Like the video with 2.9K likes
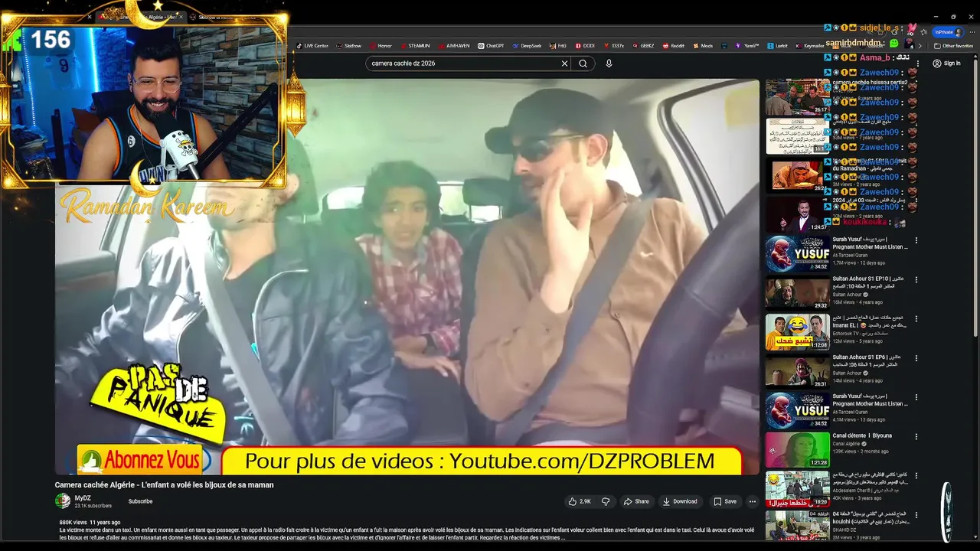Viewport: 980px width, 551px height. tap(580, 501)
